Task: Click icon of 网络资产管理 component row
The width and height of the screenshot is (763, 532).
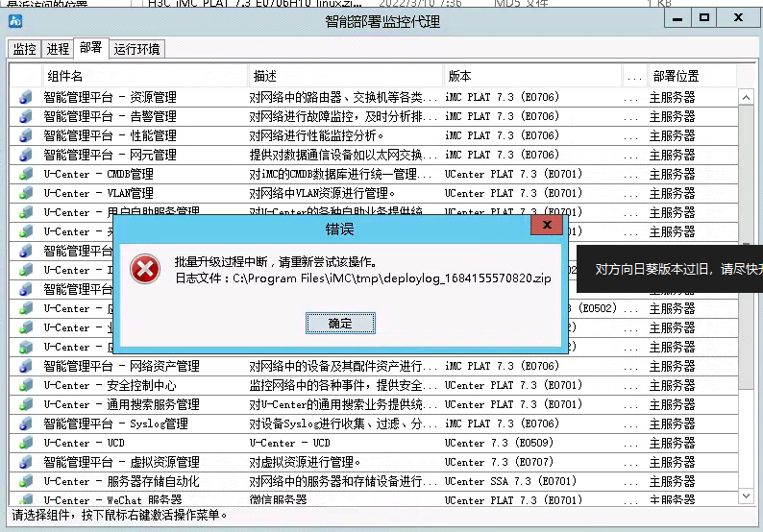Action: (26, 366)
